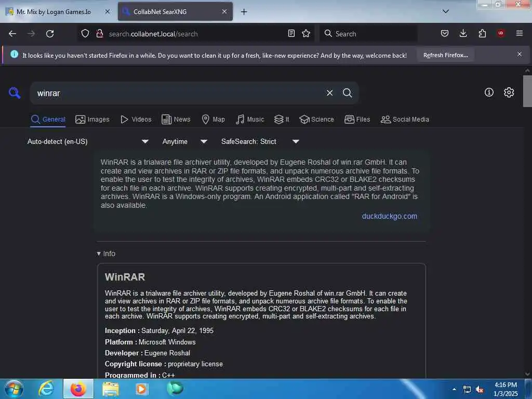Open SearXNG preferences gear icon

(509, 92)
